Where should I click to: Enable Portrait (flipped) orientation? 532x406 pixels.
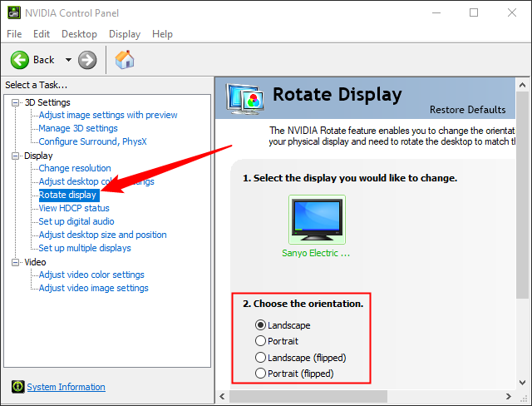click(261, 374)
